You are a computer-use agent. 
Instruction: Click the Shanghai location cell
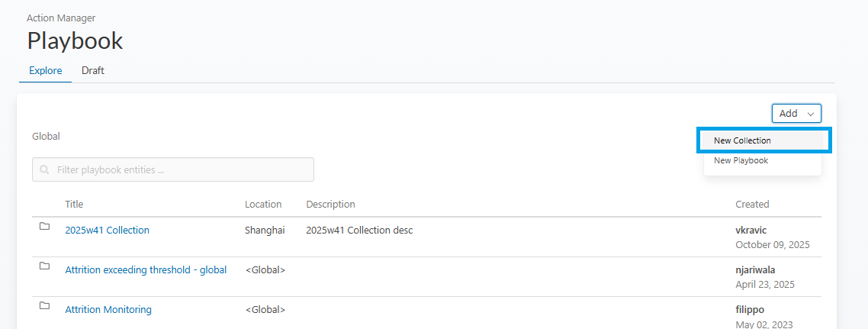click(265, 231)
